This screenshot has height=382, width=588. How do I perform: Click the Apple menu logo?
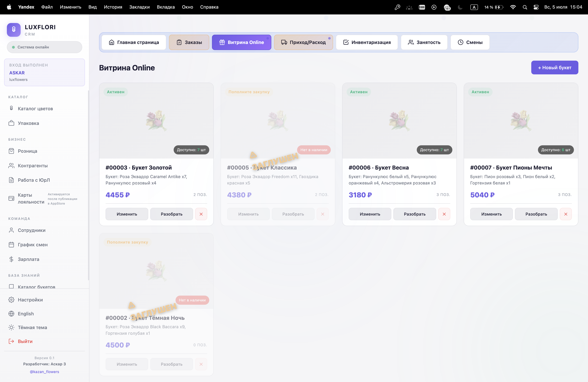[9, 7]
